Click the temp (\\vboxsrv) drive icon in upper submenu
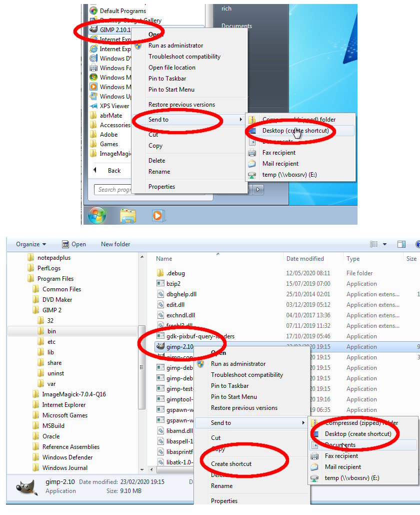This screenshot has width=420, height=515. pos(252,175)
